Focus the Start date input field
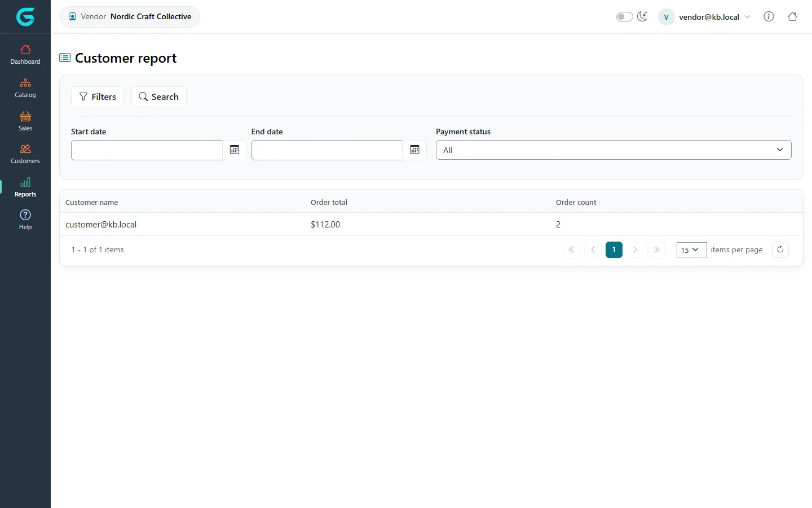The width and height of the screenshot is (812, 508). pos(147,150)
